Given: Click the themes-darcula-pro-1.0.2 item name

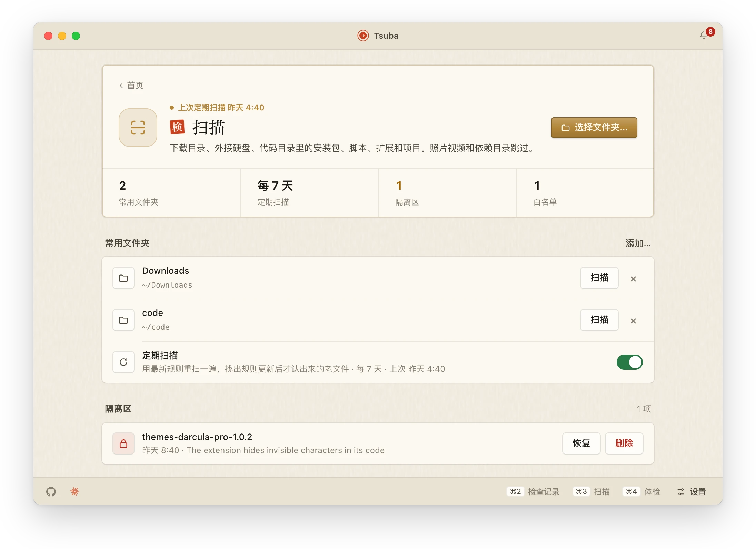Looking at the screenshot, I should pyautogui.click(x=197, y=437).
